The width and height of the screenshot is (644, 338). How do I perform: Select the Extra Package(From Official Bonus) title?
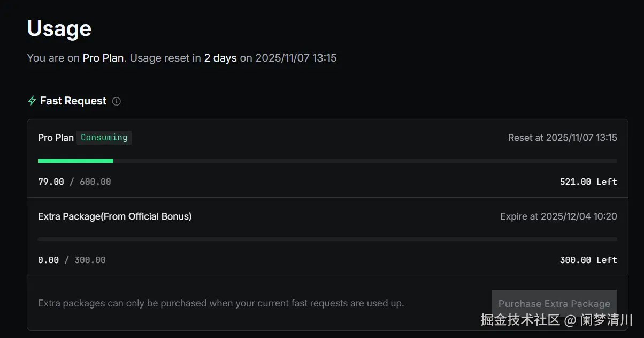114,216
